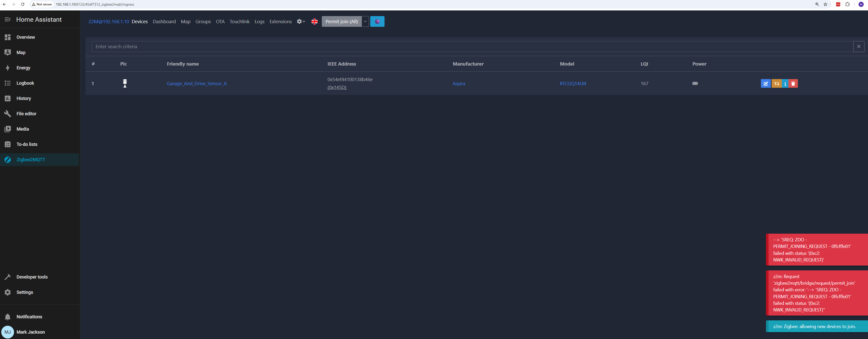Viewport: 868px width, 339px height.
Task: Sort devices by the LQI column header
Action: (x=644, y=64)
